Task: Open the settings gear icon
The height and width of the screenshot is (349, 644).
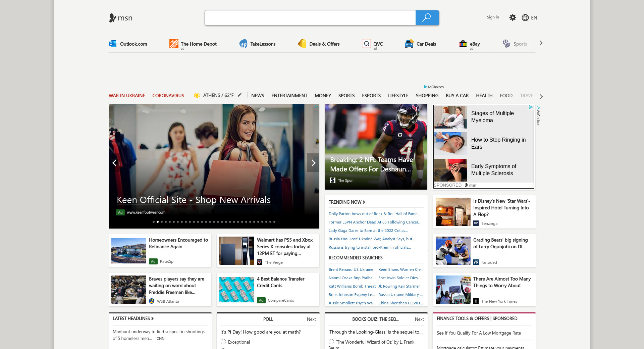Action: [513, 17]
